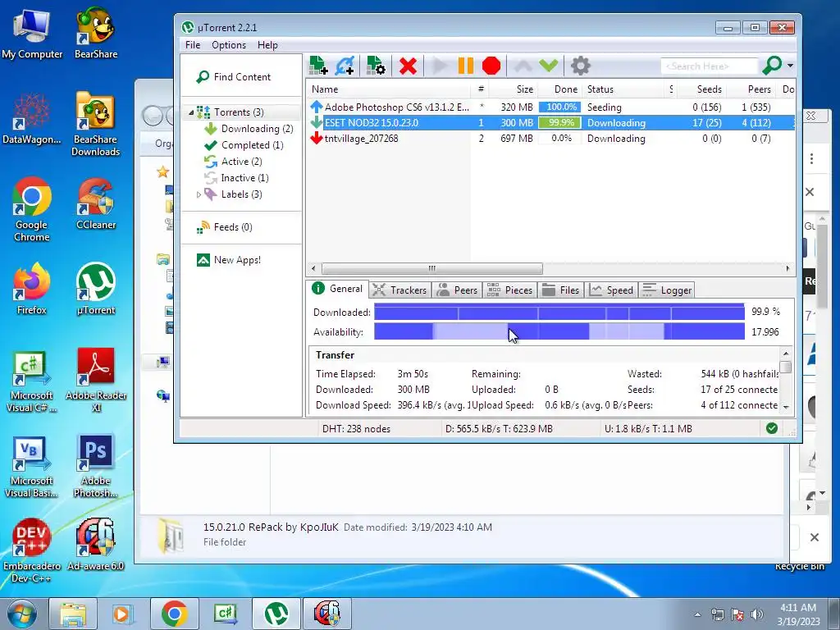
Task: Open the search provider dropdown arrow
Action: coord(790,66)
